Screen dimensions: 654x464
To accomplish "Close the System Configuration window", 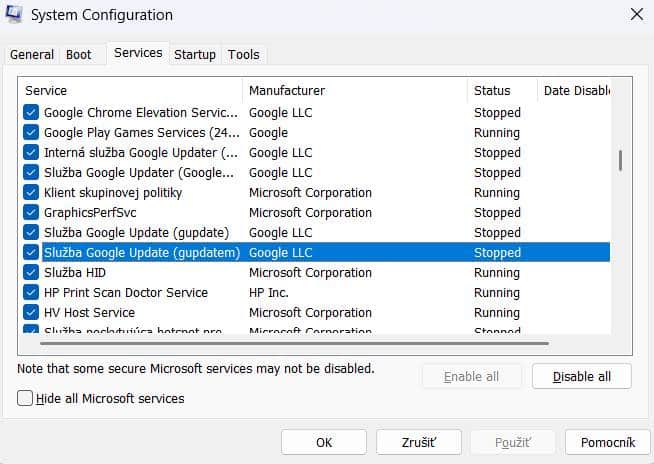I will pos(637,15).
